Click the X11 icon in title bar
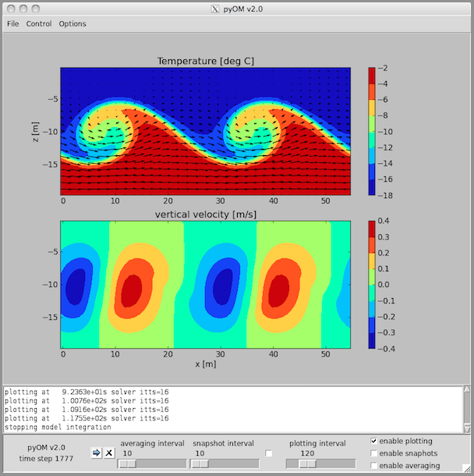 (x=215, y=8)
